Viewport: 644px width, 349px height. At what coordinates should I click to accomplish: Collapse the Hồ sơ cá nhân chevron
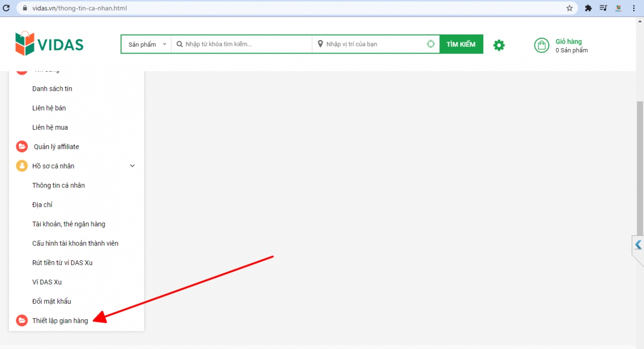(132, 166)
